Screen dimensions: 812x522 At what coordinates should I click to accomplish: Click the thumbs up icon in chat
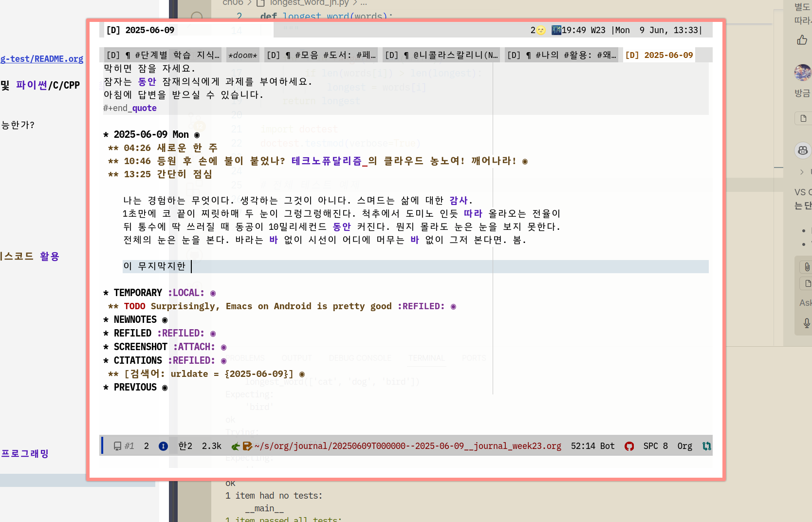pos(802,40)
